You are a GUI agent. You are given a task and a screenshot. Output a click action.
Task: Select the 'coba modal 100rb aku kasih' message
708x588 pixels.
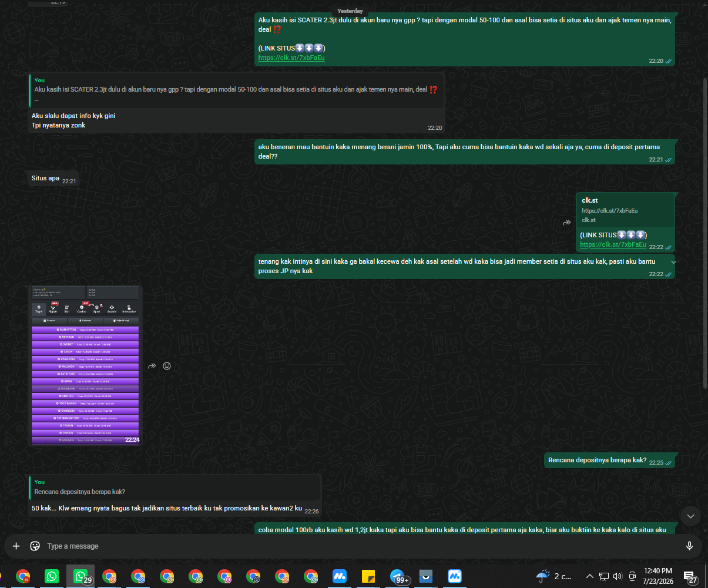click(x=464, y=529)
